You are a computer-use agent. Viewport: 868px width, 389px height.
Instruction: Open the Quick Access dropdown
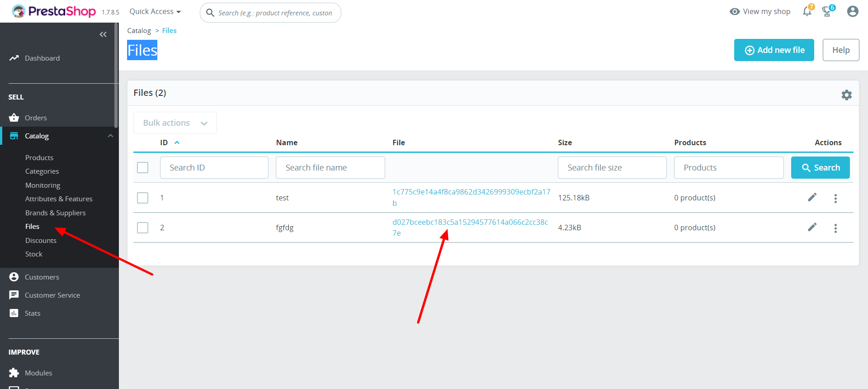pyautogui.click(x=155, y=11)
